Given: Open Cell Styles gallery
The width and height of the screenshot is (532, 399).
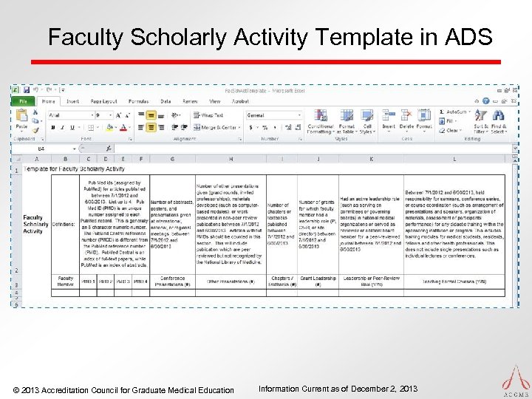Looking at the screenshot, I should 367,121.
